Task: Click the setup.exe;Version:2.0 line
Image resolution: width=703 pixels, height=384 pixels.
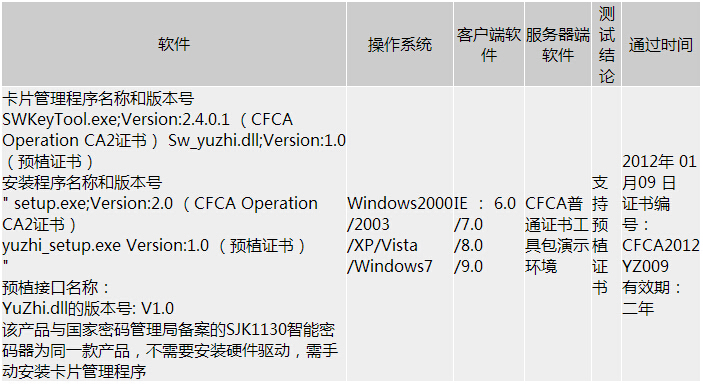Action: 88,203
